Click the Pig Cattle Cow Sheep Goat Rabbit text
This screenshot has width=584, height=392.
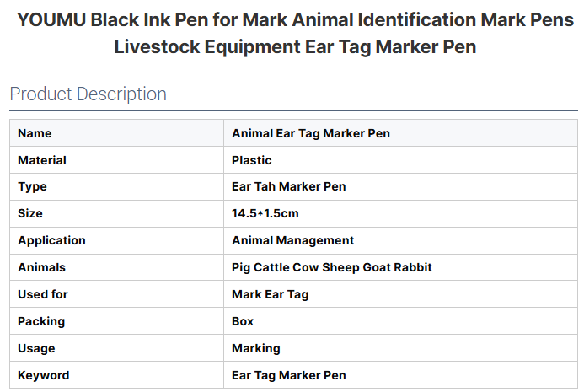(331, 267)
